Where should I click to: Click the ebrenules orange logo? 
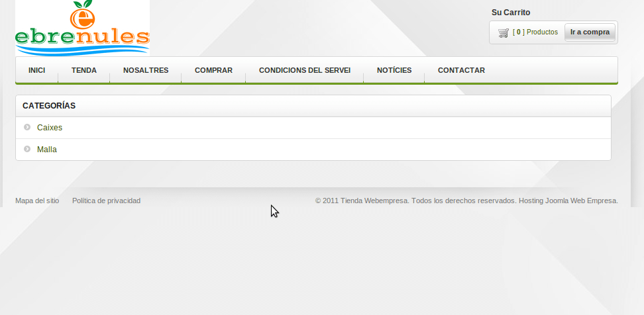83,28
